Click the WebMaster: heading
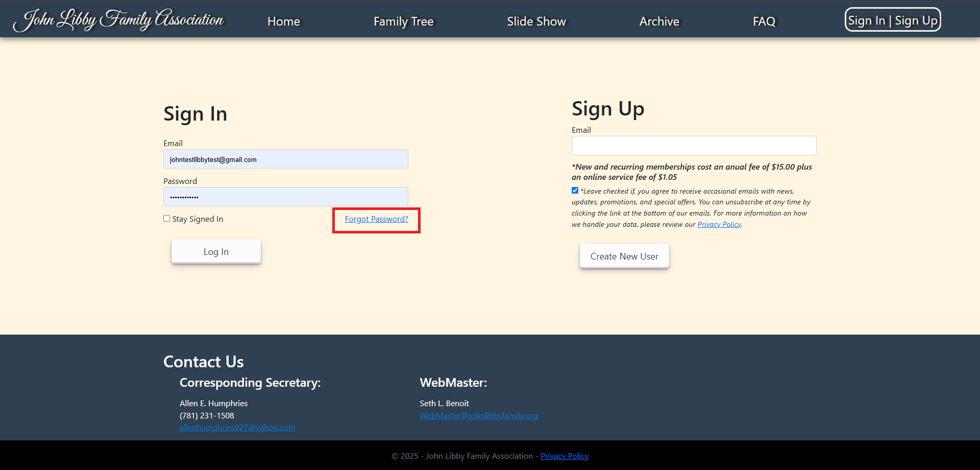The width and height of the screenshot is (980, 470). click(453, 383)
